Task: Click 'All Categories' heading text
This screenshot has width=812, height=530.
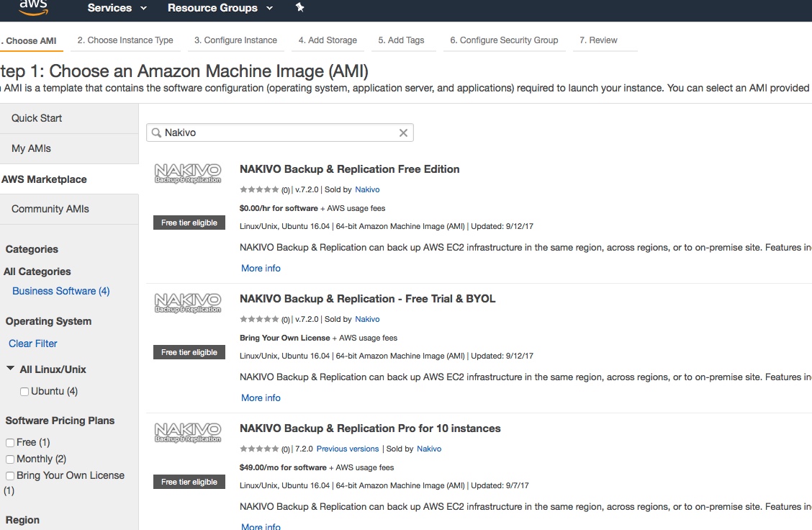Action: tap(37, 271)
